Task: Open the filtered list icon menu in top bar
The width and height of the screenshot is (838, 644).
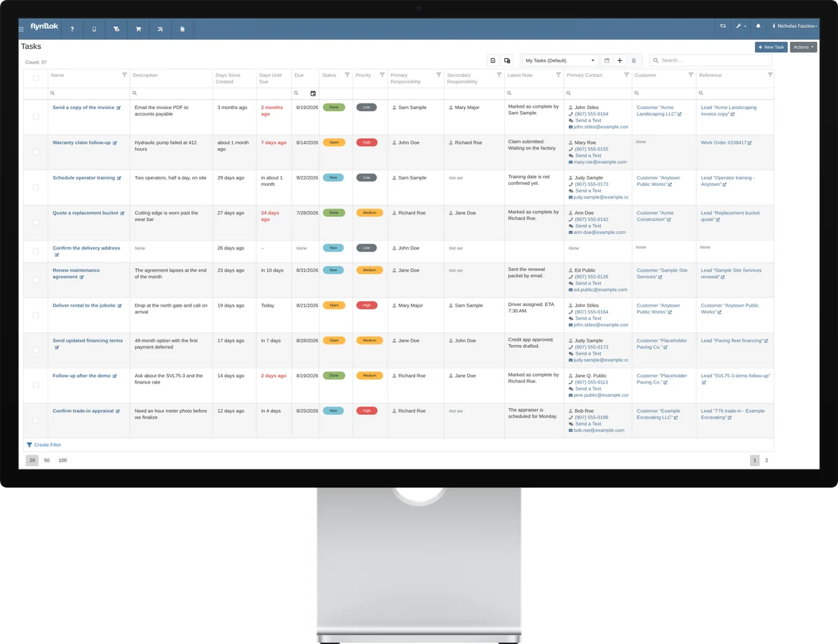Action: [116, 29]
